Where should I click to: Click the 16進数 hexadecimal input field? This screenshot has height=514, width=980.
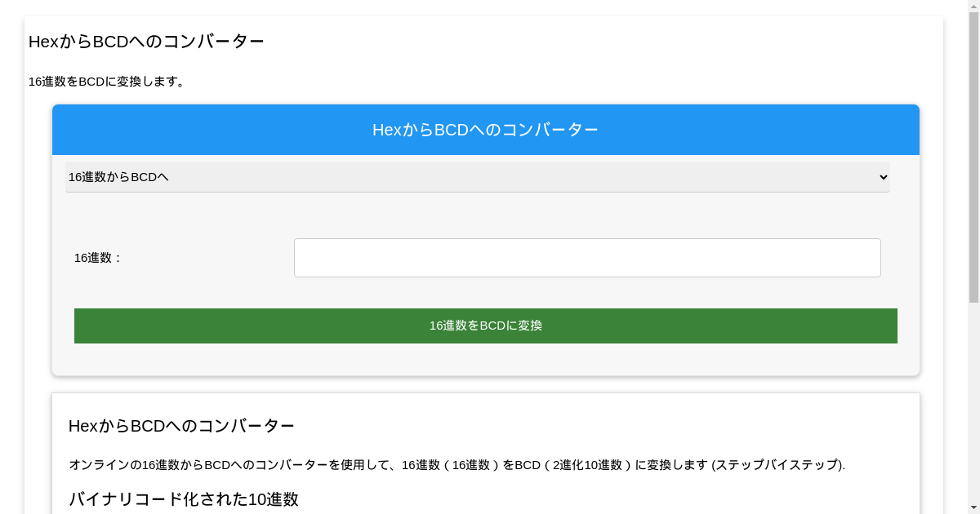click(x=587, y=257)
